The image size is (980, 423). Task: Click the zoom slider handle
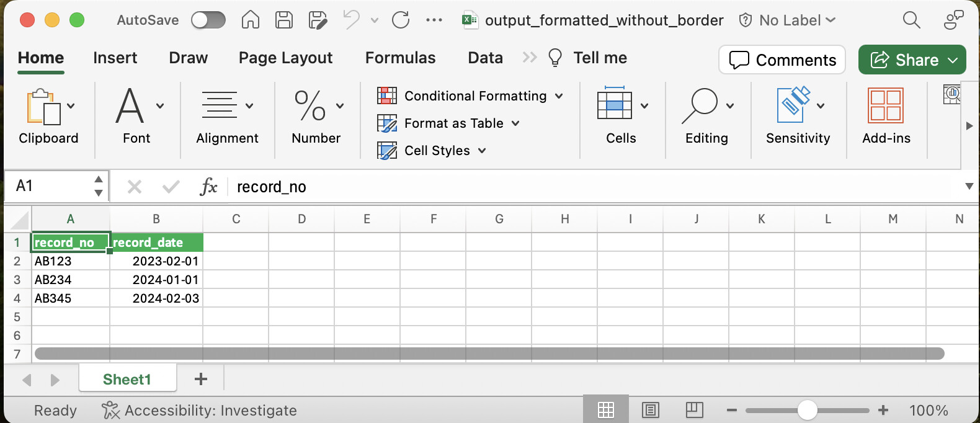807,410
